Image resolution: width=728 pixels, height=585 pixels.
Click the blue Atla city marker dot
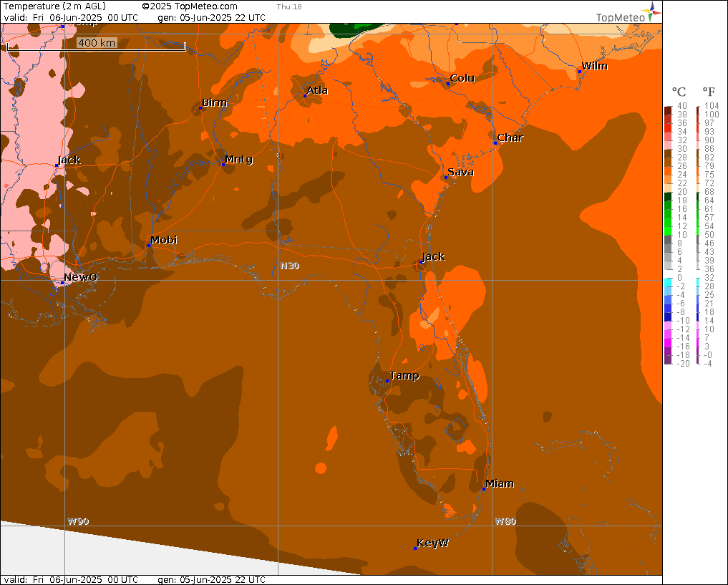[x=305, y=96]
